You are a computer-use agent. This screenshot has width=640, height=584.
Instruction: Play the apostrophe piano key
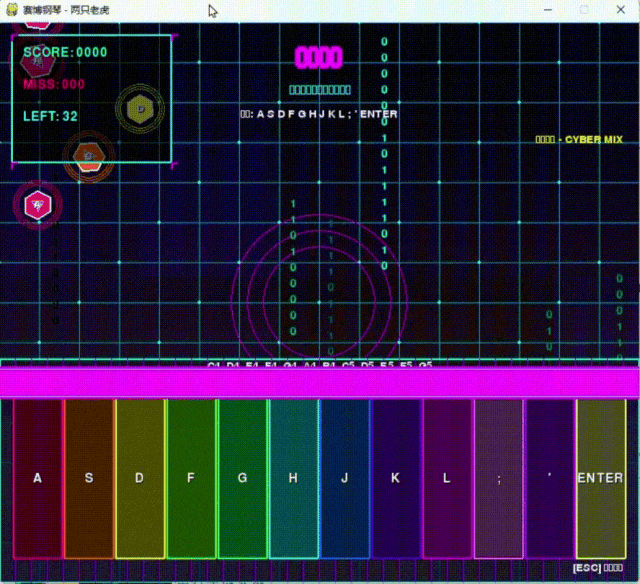click(550, 478)
